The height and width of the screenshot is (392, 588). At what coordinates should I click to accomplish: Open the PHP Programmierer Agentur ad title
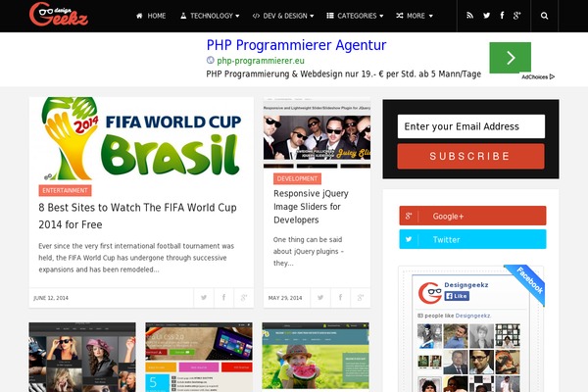click(296, 45)
